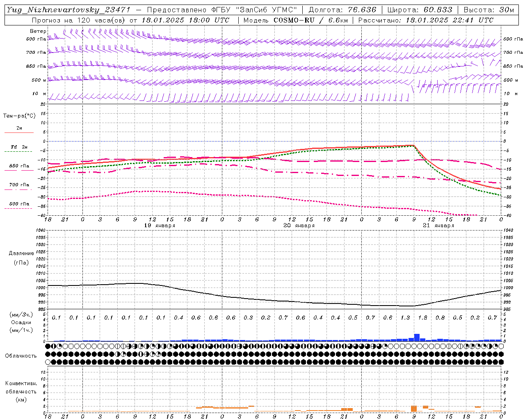Image resolution: width=525 pixels, height=420 pixels.
Task: Click the Ветер wind panel label
Action: click(x=38, y=31)
